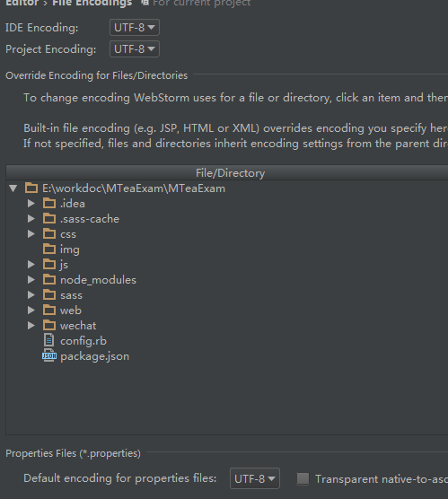Viewport: 448px width, 499px height.
Task: Select the web folder row
Action: point(227,310)
